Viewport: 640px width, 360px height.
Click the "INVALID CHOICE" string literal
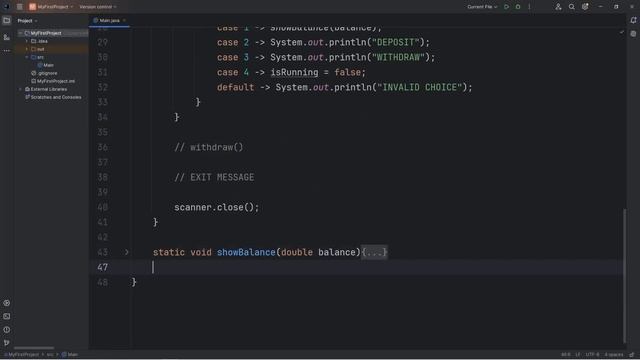pyautogui.click(x=419, y=87)
